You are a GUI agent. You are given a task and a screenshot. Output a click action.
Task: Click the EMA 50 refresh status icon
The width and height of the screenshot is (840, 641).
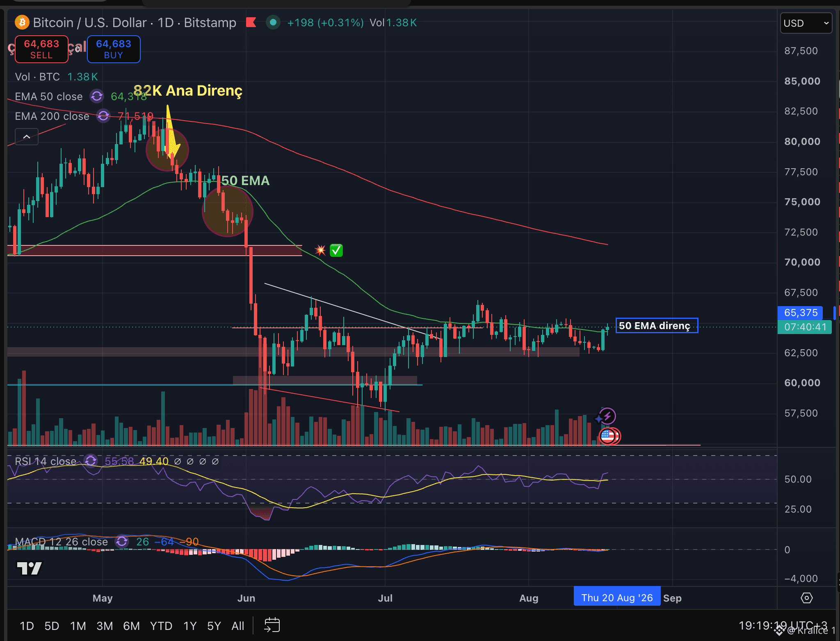coord(97,96)
